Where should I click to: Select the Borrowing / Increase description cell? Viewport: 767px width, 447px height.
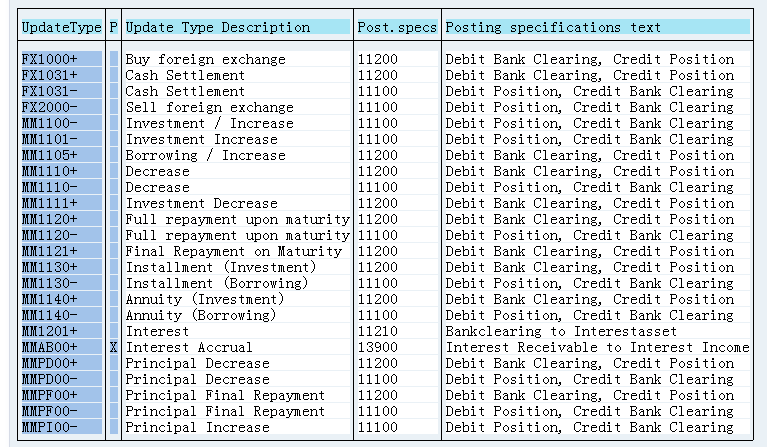point(205,155)
